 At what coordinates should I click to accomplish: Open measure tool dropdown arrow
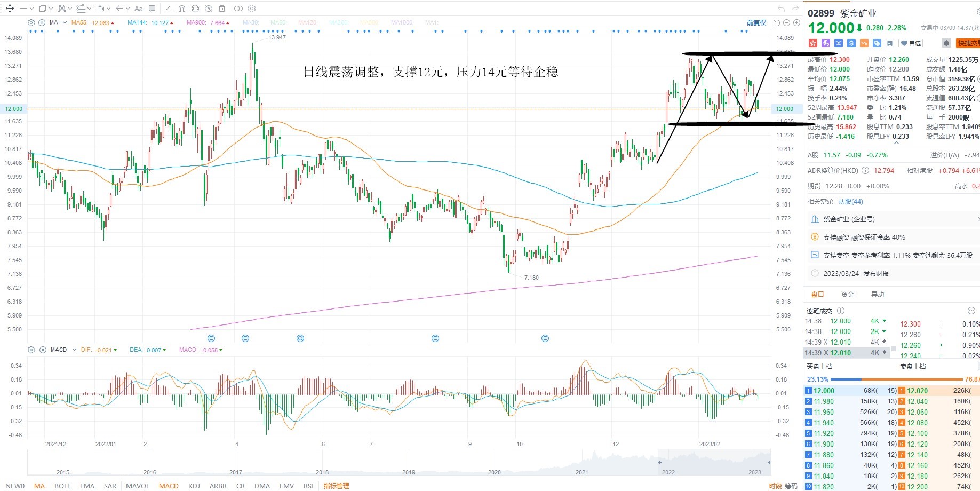click(x=108, y=9)
